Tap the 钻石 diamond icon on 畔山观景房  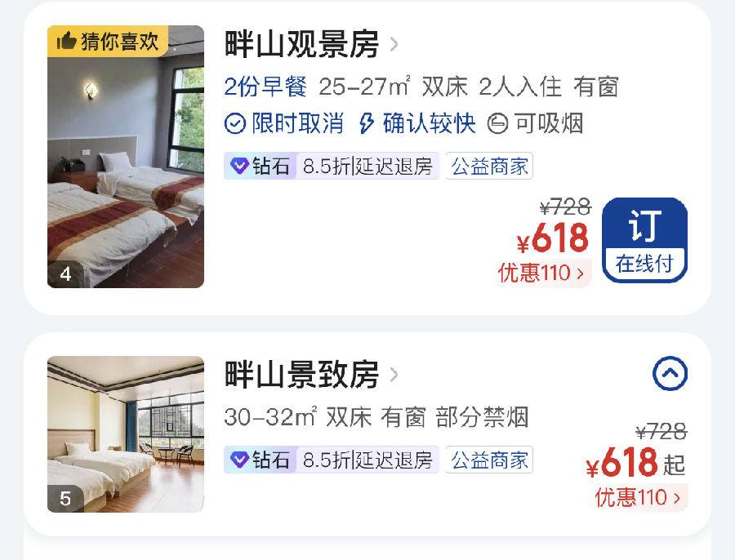coord(239,166)
